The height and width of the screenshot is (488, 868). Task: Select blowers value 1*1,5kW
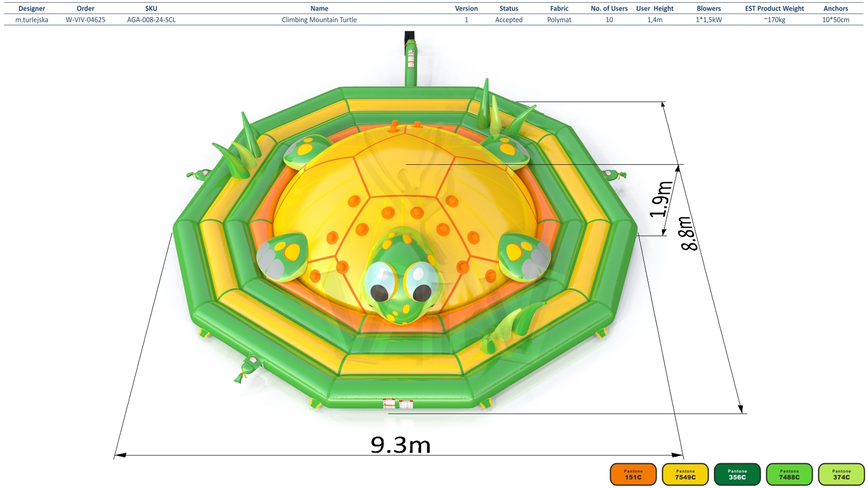[709, 20]
